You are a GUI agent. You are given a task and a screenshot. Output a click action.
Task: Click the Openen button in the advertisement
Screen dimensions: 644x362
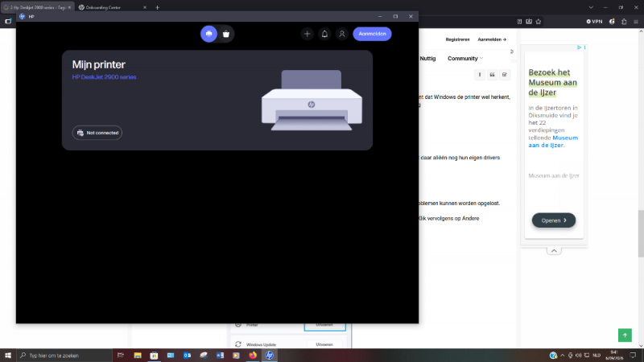tap(554, 220)
